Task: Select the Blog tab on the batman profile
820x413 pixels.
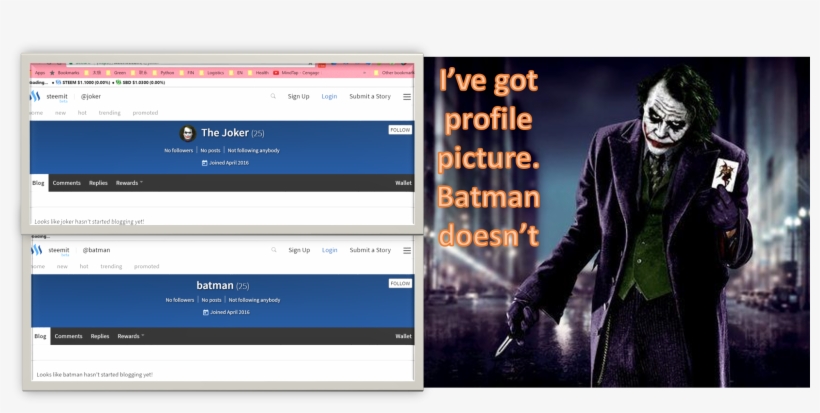Action: pyautogui.click(x=40, y=336)
